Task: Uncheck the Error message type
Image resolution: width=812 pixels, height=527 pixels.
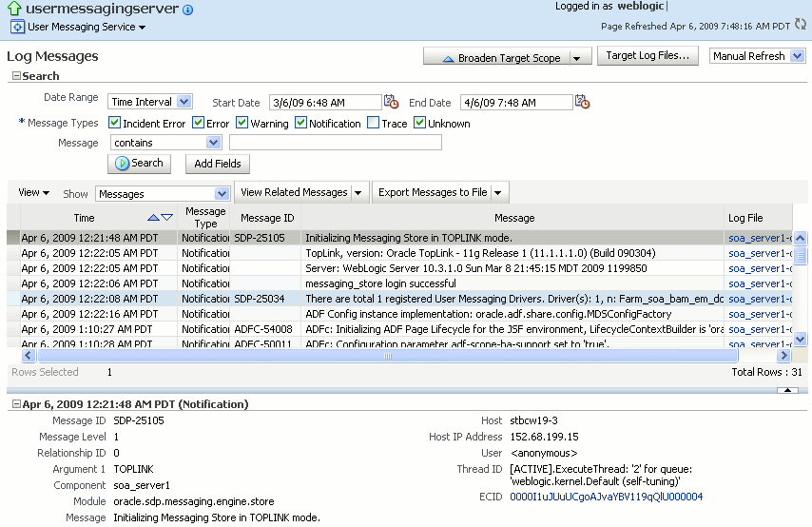Action: pyautogui.click(x=198, y=123)
